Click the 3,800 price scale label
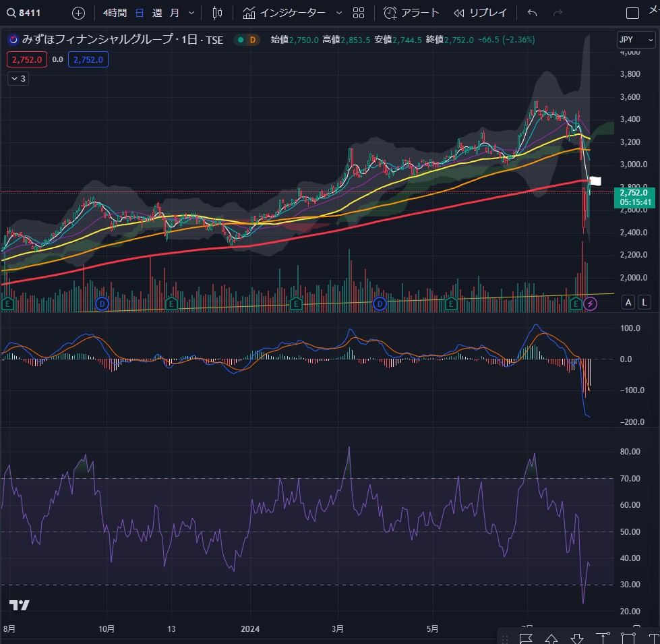The image size is (660, 644). tap(630, 74)
